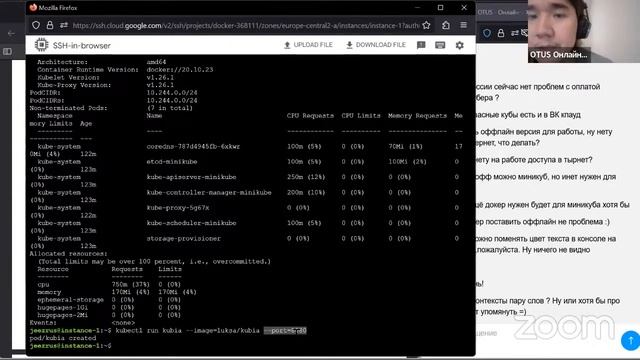Image resolution: width=640 pixels, height=360 pixels.
Task: Click '750m (37%)' cpu requests value
Action: point(131,284)
